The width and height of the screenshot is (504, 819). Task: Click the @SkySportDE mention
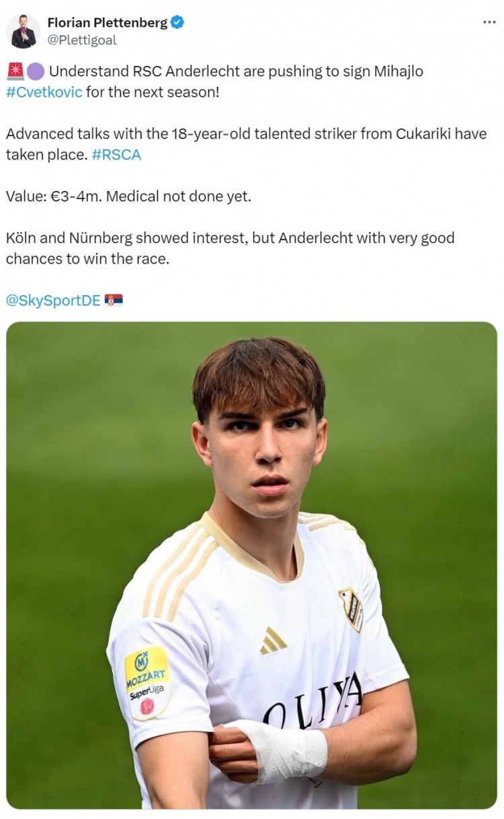coord(53,301)
